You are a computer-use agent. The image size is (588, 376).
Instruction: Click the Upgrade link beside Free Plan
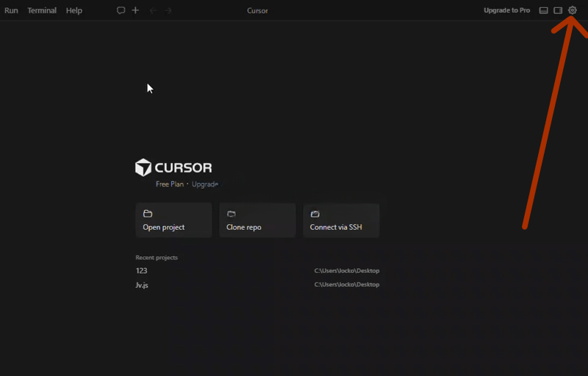pyautogui.click(x=205, y=184)
